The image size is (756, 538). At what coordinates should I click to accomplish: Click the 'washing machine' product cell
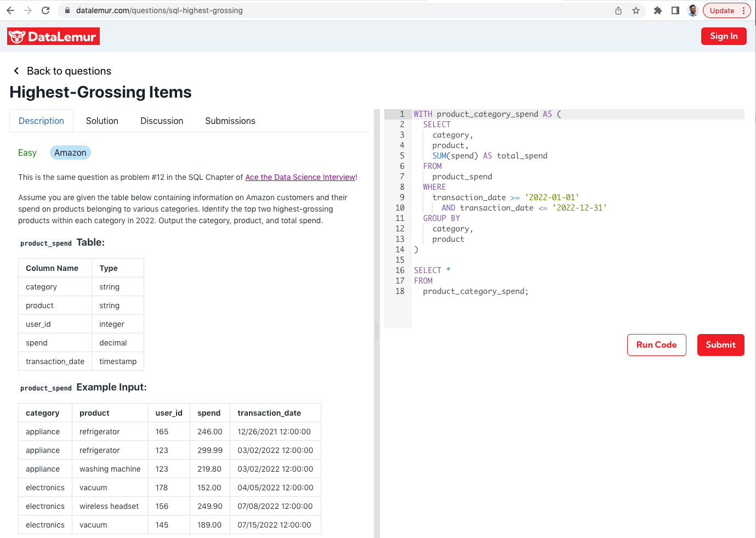(x=110, y=469)
